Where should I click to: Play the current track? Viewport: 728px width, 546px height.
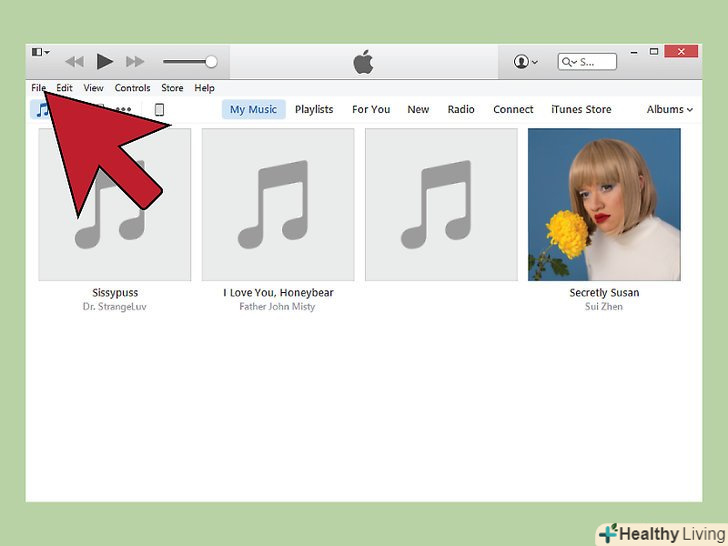coord(104,61)
